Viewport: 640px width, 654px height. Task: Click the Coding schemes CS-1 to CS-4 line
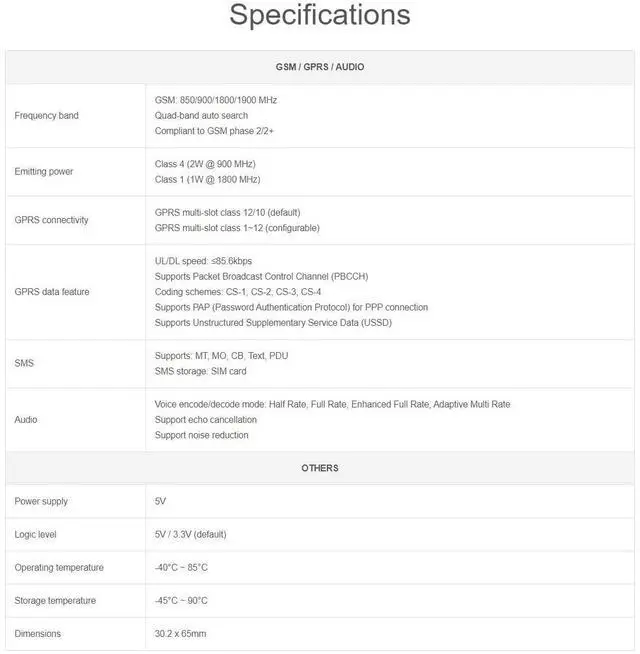click(236, 292)
